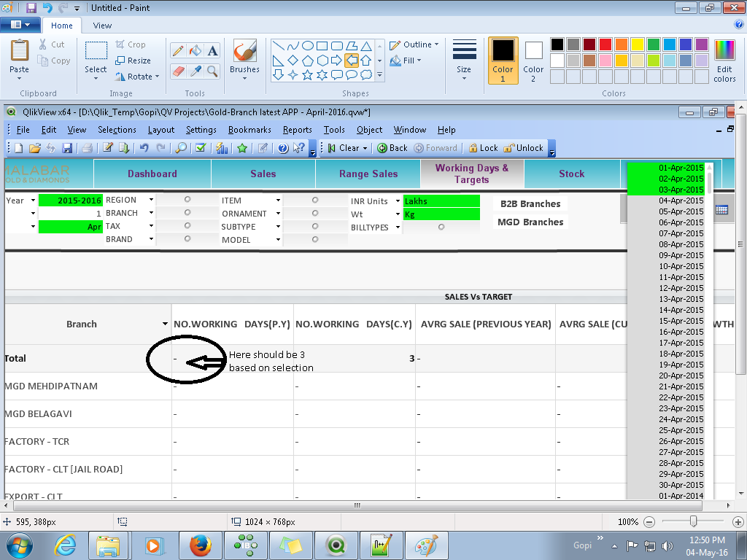
Task: Choose the Pentagon shape
Action: (308, 61)
